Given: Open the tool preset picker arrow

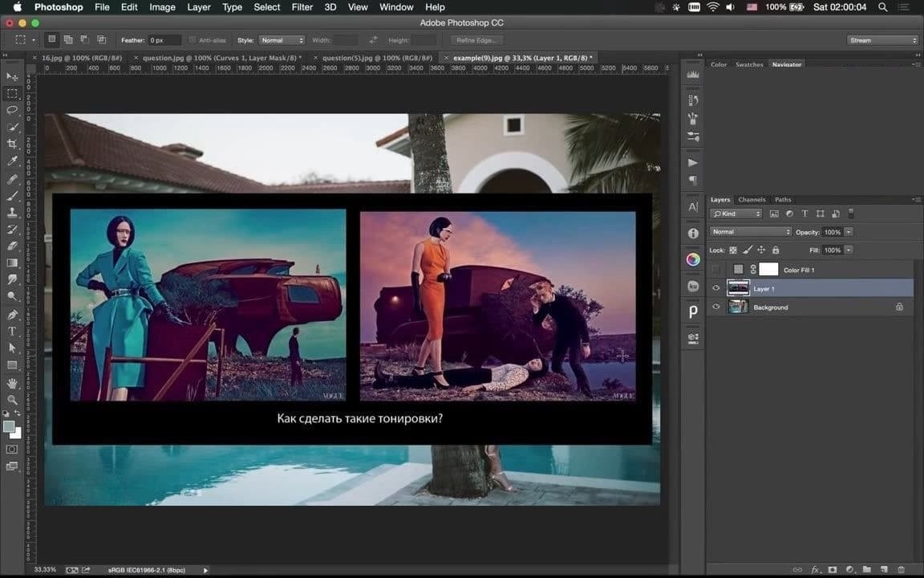Looking at the screenshot, I should 34,40.
